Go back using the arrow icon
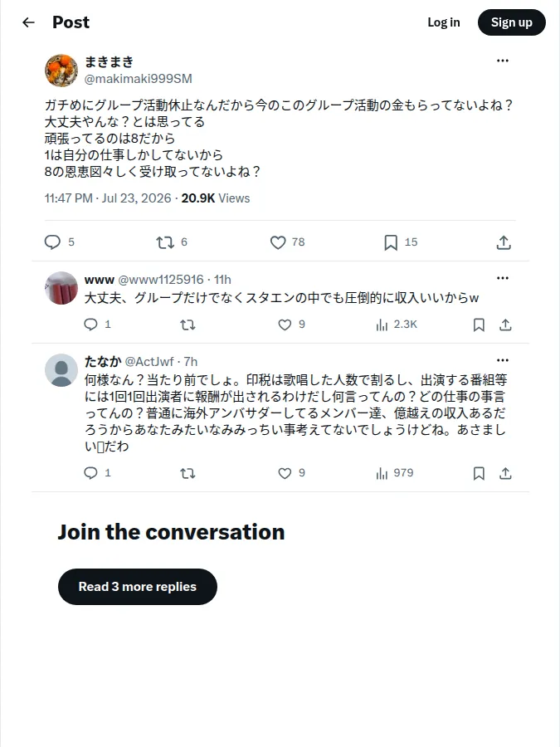The height and width of the screenshot is (747, 560). pos(28,22)
